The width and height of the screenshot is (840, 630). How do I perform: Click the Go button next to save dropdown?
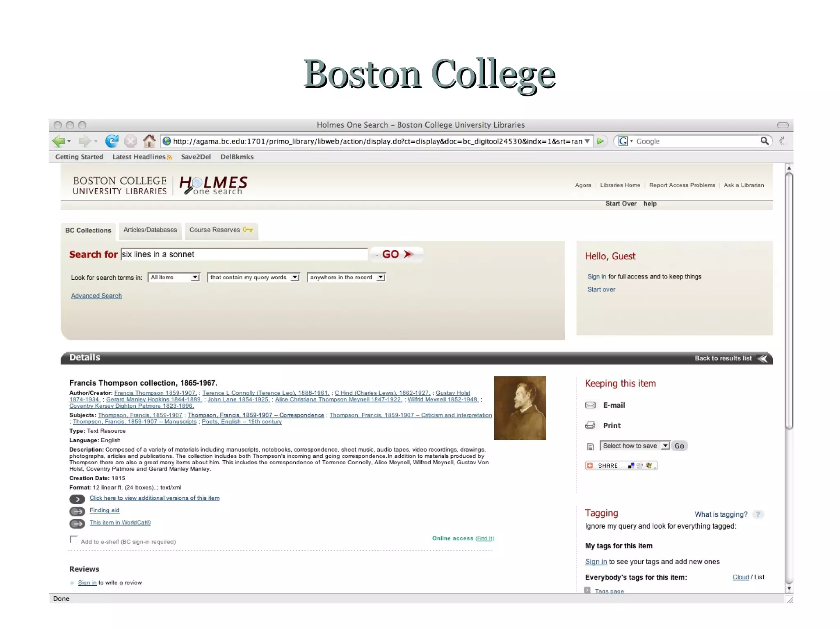click(679, 446)
